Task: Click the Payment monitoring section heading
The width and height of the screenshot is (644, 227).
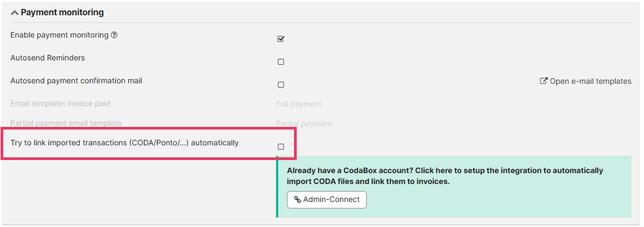Action: [62, 12]
